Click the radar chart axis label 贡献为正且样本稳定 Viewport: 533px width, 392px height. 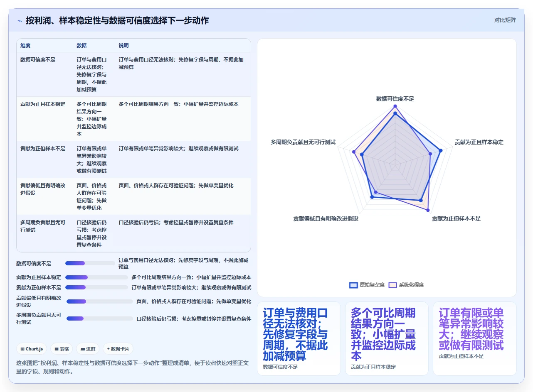[479, 142]
